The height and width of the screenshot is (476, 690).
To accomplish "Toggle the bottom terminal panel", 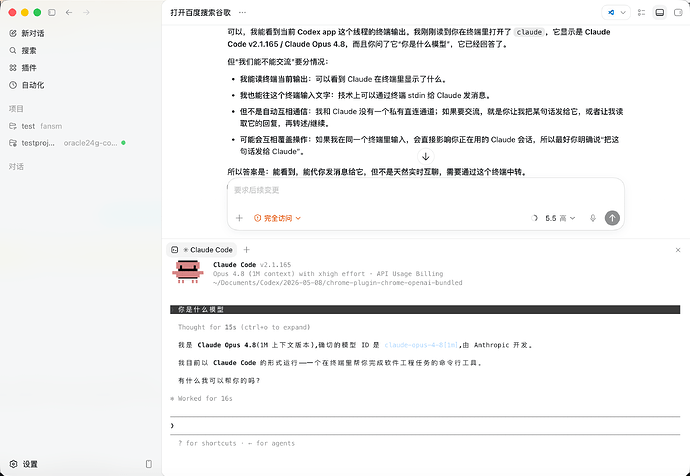I will click(660, 12).
